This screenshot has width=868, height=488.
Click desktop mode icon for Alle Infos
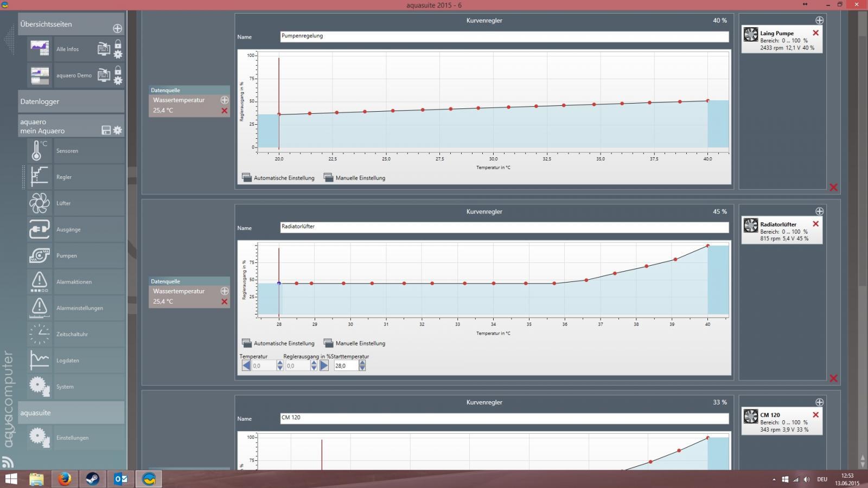click(104, 49)
